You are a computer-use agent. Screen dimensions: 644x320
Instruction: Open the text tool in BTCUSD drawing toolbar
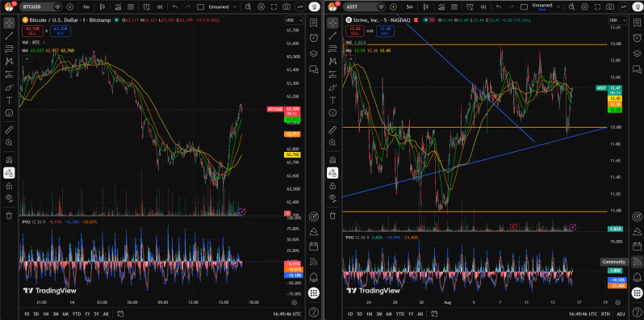(9, 100)
